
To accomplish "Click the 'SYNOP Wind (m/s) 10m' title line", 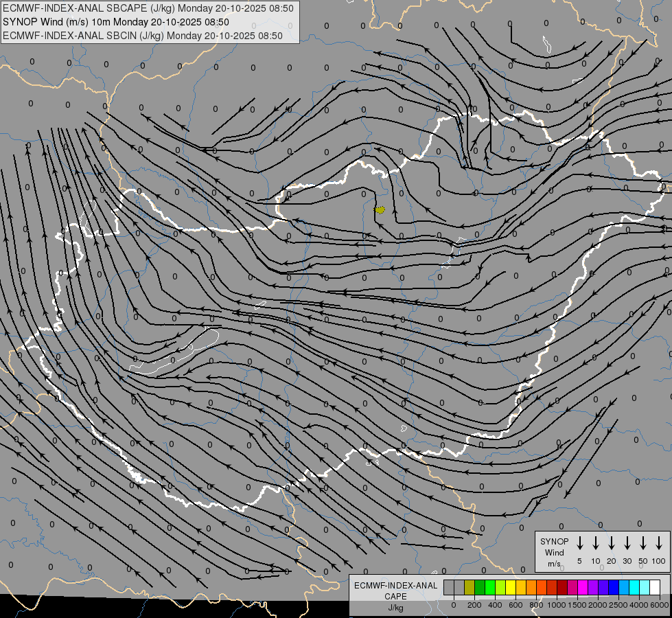I will click(116, 22).
